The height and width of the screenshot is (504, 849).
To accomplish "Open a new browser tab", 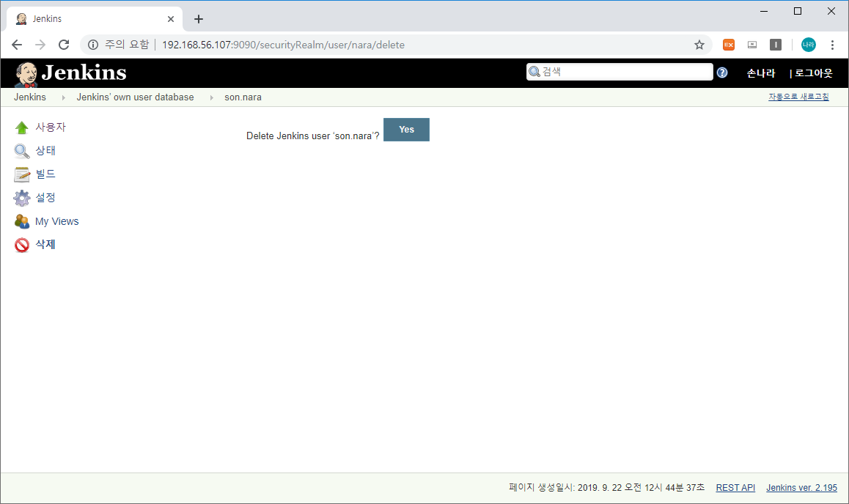I will pos(199,19).
